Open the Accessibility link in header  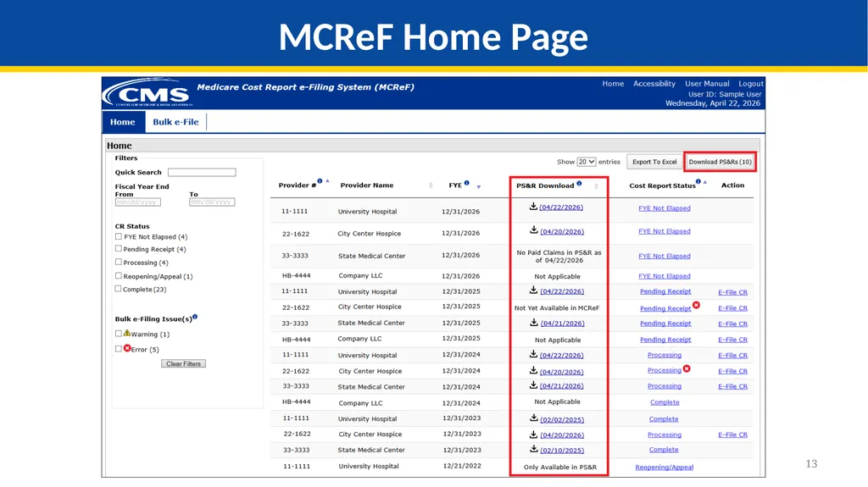tap(654, 84)
